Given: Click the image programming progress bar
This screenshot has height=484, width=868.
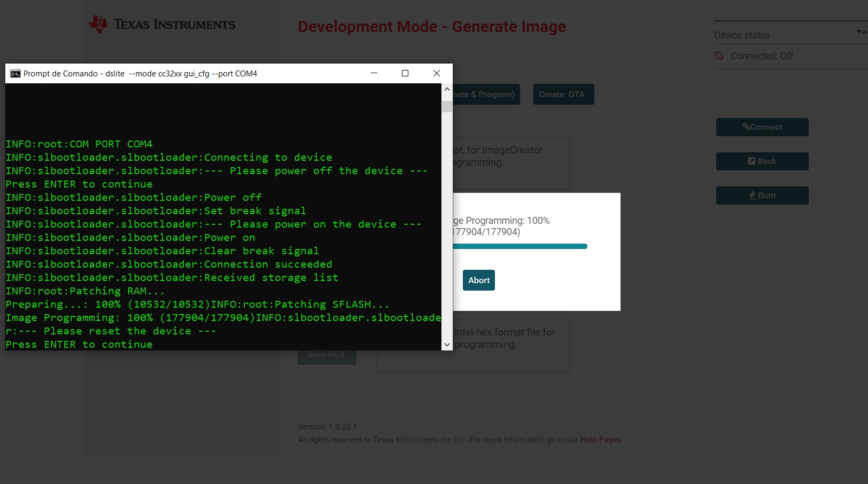Looking at the screenshot, I should click(520, 246).
